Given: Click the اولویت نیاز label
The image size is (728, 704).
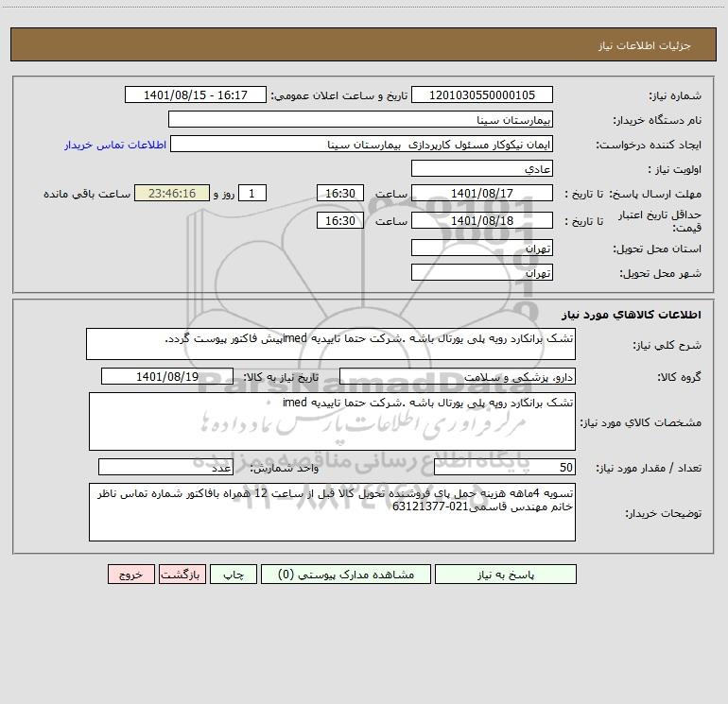Looking at the screenshot, I should 675,169.
